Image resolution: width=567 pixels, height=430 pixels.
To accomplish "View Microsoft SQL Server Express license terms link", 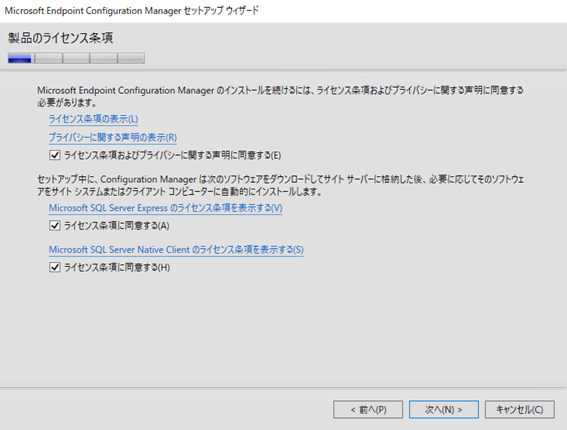I will click(165, 208).
